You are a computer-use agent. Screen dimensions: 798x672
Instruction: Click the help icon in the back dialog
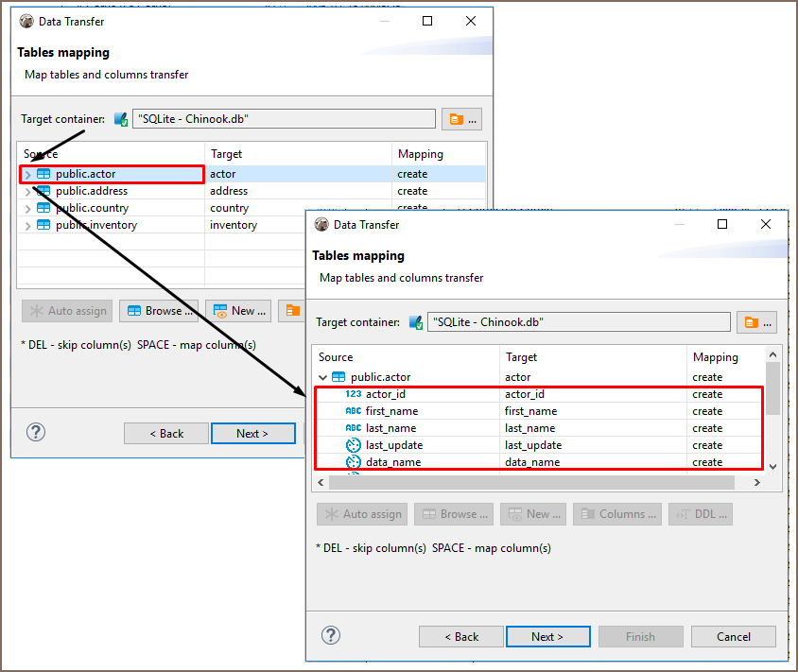36,432
